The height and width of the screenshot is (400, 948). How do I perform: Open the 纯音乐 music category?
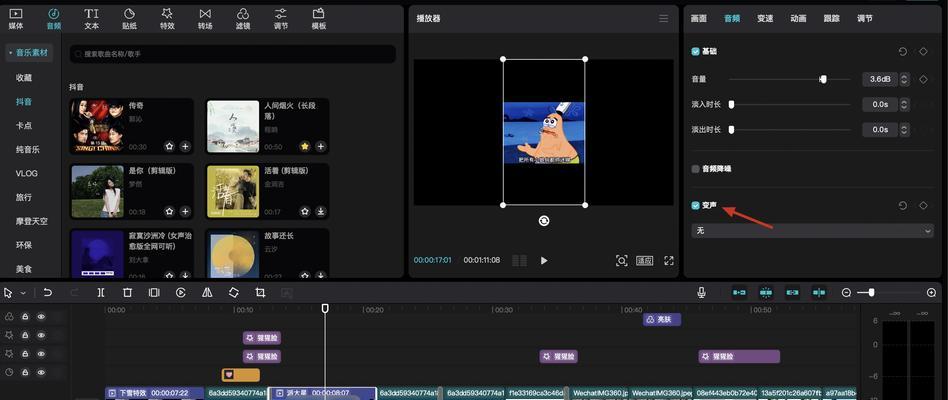[x=28, y=149]
